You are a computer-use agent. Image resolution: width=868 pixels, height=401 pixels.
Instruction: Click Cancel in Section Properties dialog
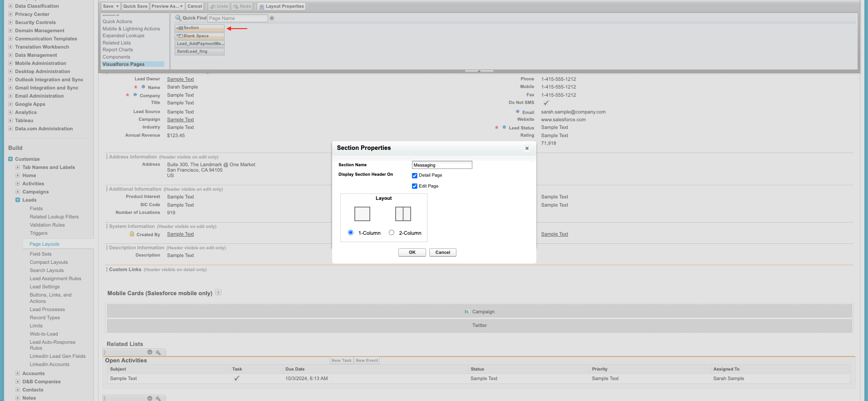pyautogui.click(x=443, y=252)
